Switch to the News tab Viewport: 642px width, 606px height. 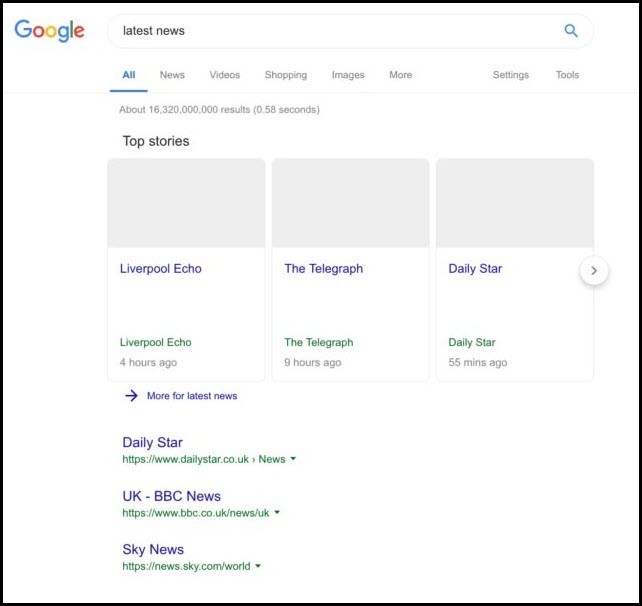(x=172, y=75)
